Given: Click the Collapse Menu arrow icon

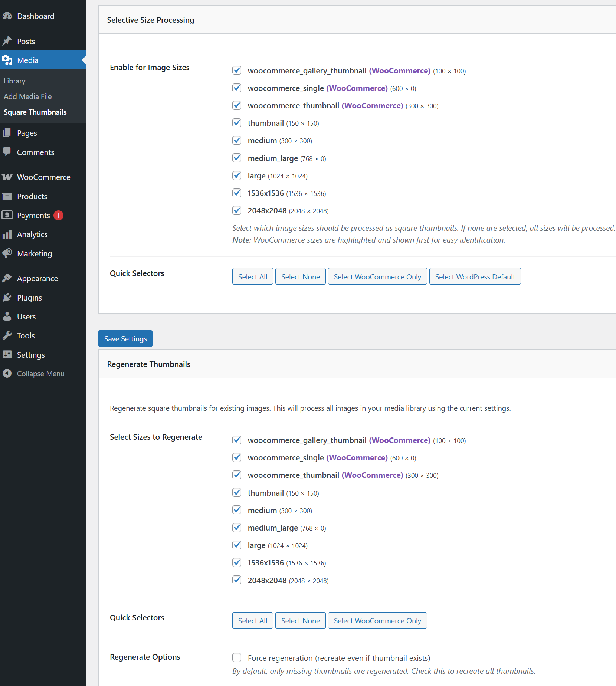Looking at the screenshot, I should pyautogui.click(x=7, y=374).
